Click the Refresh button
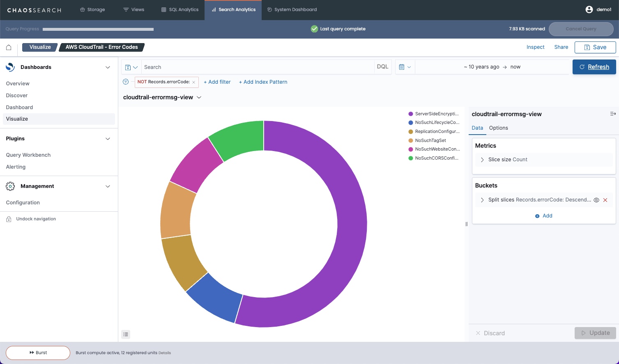This screenshot has width=619, height=364. (594, 67)
